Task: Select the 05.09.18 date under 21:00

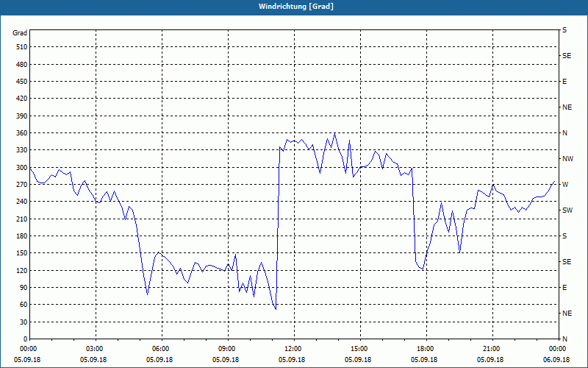Action: tap(490, 359)
